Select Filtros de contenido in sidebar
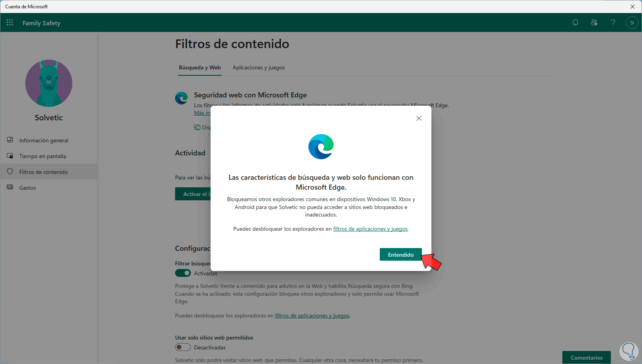 pos(49,172)
